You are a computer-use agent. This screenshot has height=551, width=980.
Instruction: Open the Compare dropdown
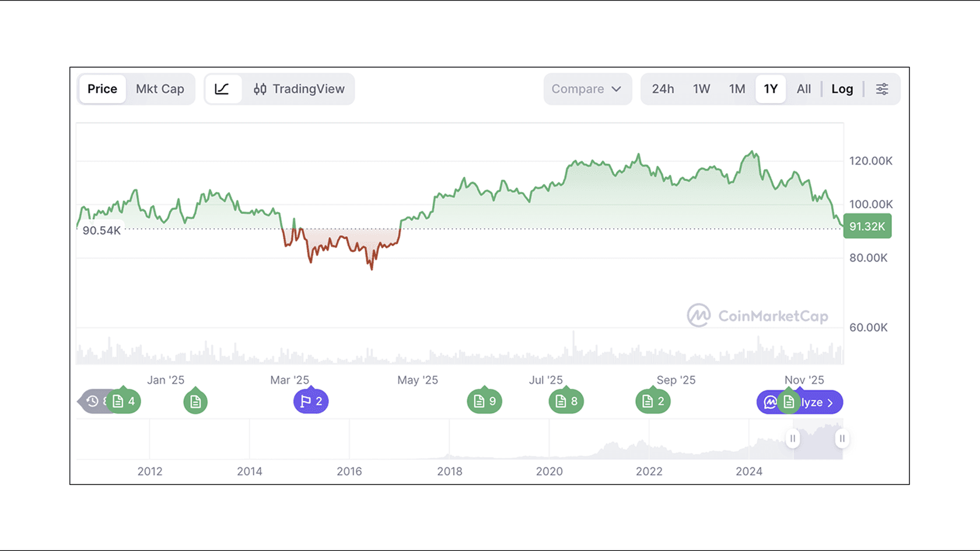[587, 89]
